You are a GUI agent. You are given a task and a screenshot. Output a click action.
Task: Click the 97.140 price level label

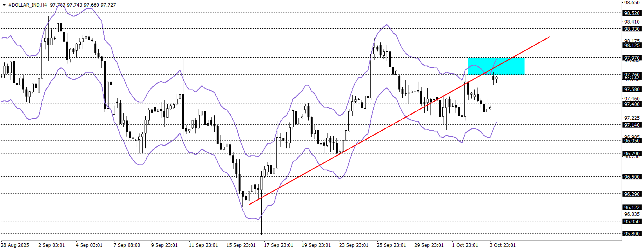[632, 125]
